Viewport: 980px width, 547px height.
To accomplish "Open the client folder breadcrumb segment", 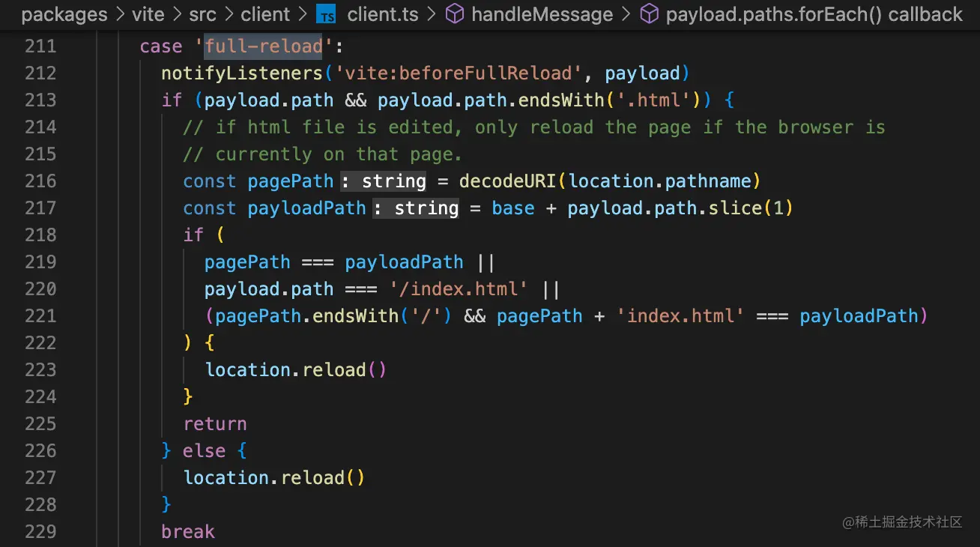I will point(265,14).
